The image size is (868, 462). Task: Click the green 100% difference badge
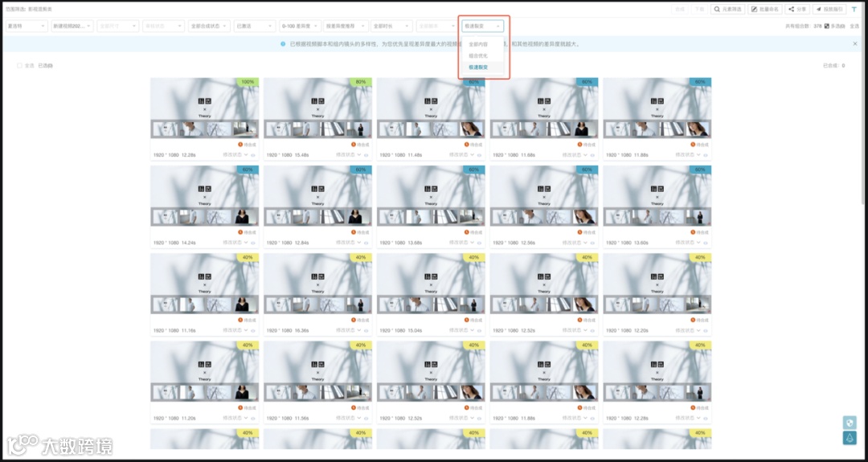coord(248,82)
